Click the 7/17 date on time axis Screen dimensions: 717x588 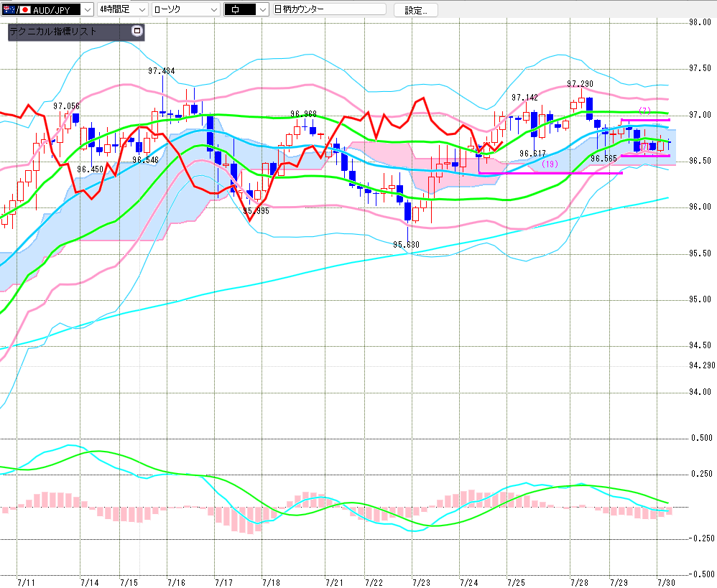point(224,582)
